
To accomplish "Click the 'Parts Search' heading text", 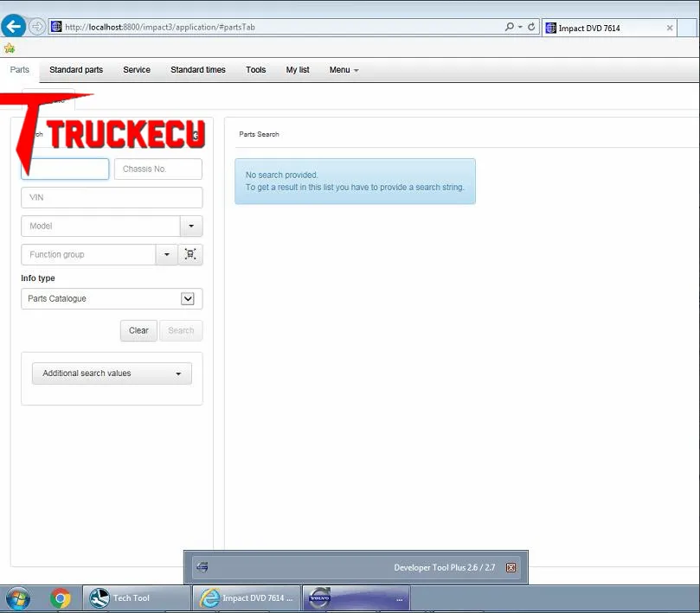I will tap(259, 134).
